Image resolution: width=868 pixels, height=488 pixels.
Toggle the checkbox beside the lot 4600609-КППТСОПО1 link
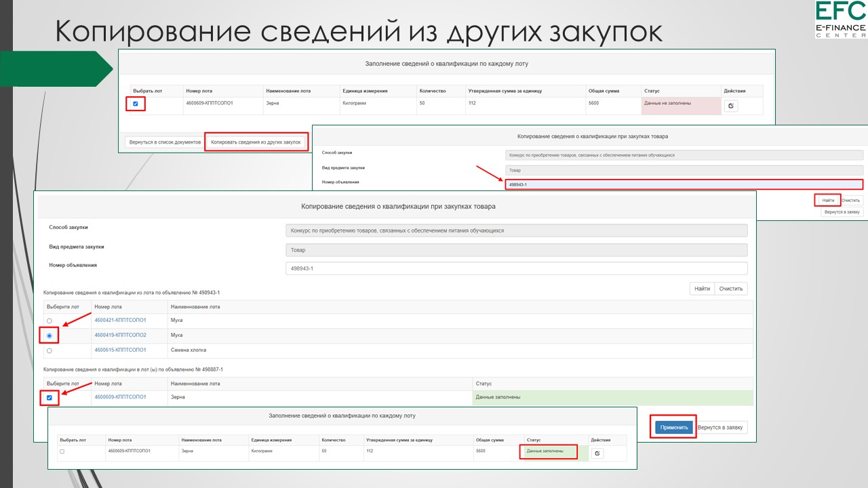point(50,398)
